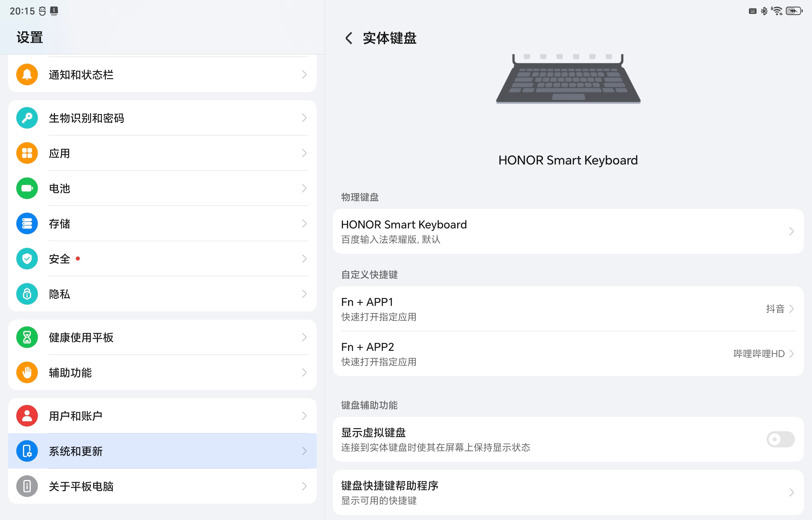Tap the 哔哩哔哩HD assigned app value
The height and width of the screenshot is (520, 812).
pos(759,353)
